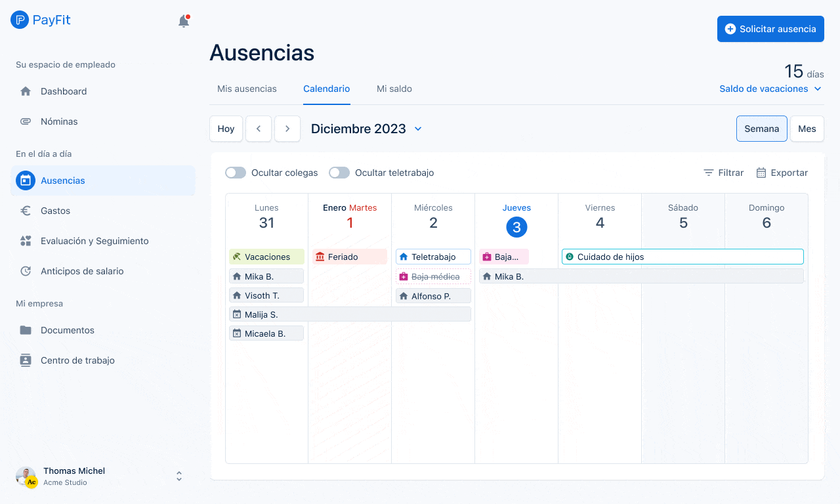Select the Calendario tab
The image size is (840, 504).
click(x=327, y=89)
